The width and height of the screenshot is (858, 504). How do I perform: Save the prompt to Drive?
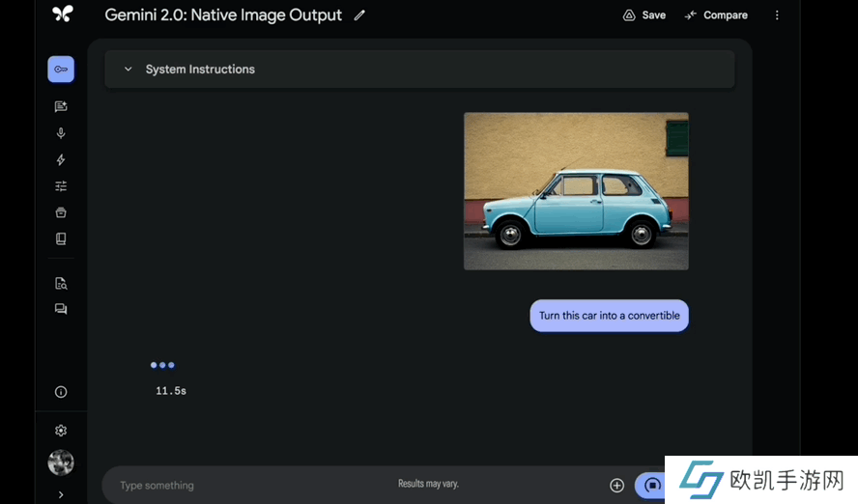pos(643,15)
